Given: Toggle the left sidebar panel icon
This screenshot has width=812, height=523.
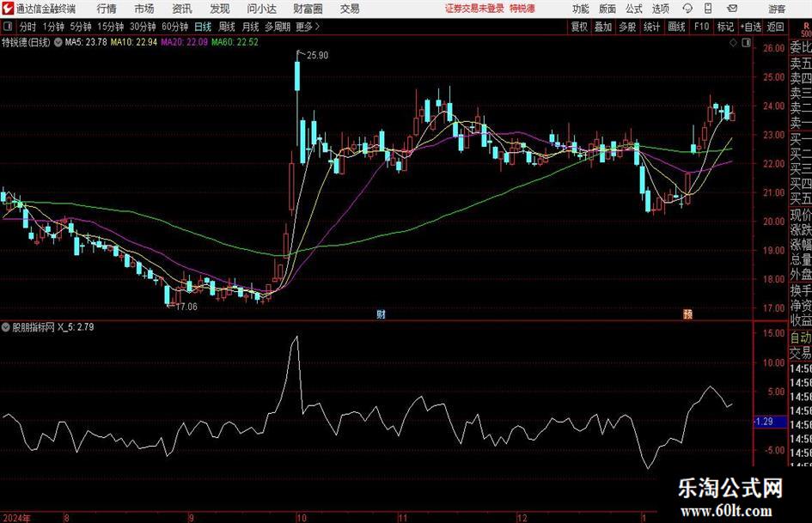Looking at the screenshot, I should (8, 27).
